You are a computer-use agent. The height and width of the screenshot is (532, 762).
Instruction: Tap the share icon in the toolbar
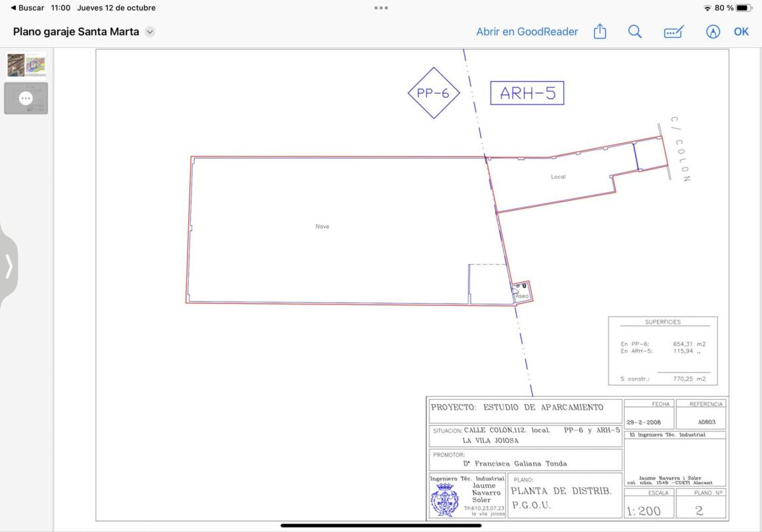coord(600,31)
